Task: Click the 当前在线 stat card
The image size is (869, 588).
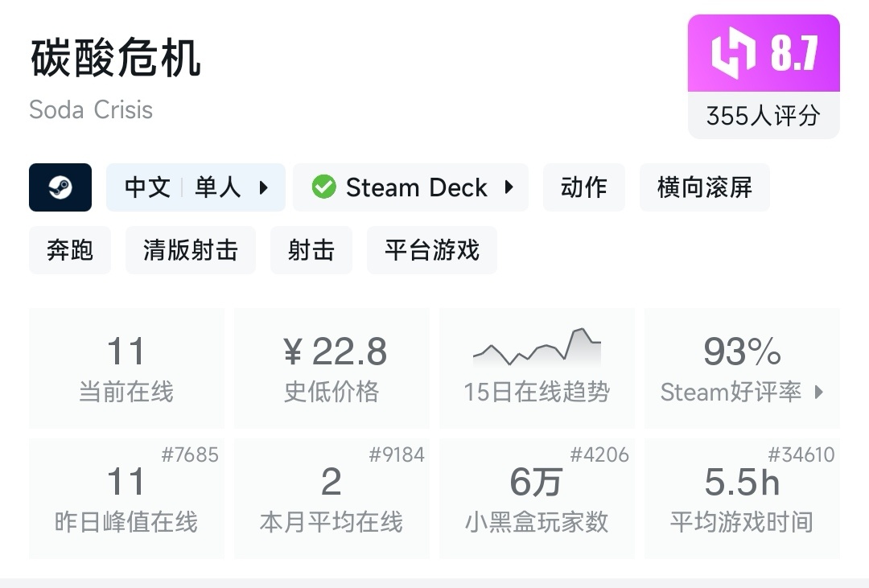Action: tap(126, 366)
